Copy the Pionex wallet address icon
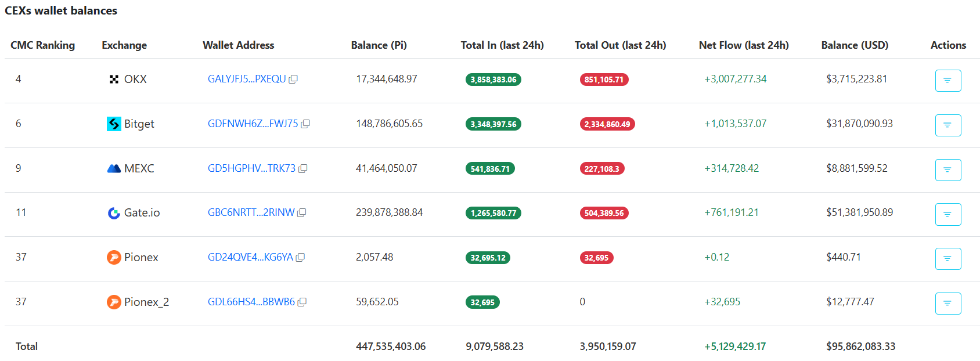The height and width of the screenshot is (361, 980). 300,258
